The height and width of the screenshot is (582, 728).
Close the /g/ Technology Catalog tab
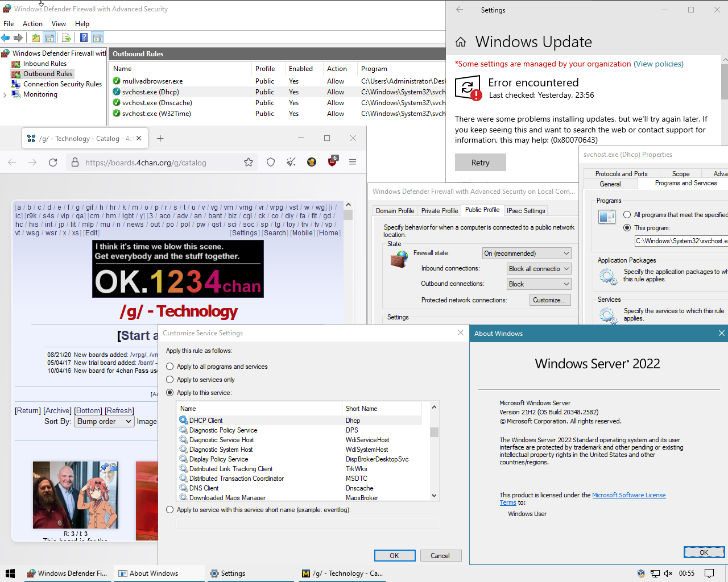pyautogui.click(x=139, y=138)
